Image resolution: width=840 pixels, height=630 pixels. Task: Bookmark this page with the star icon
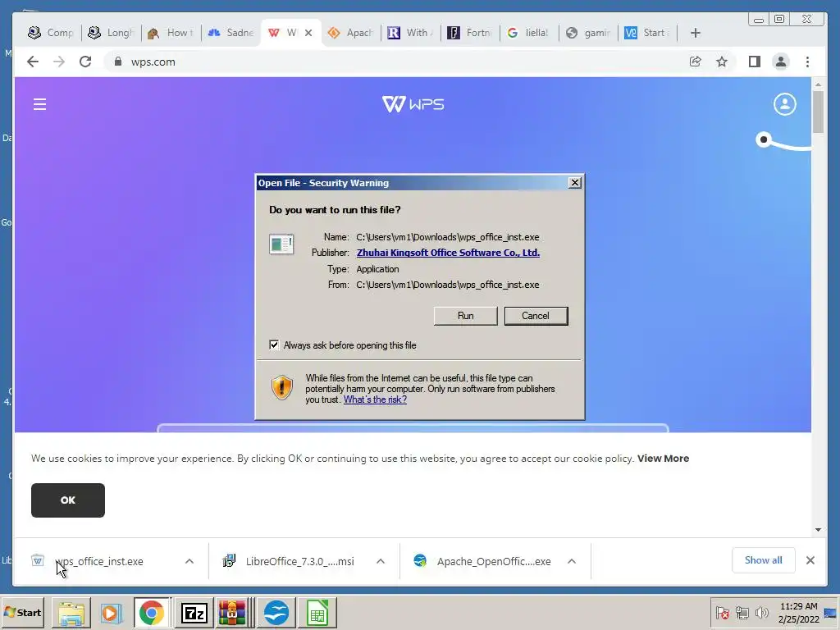coord(722,62)
